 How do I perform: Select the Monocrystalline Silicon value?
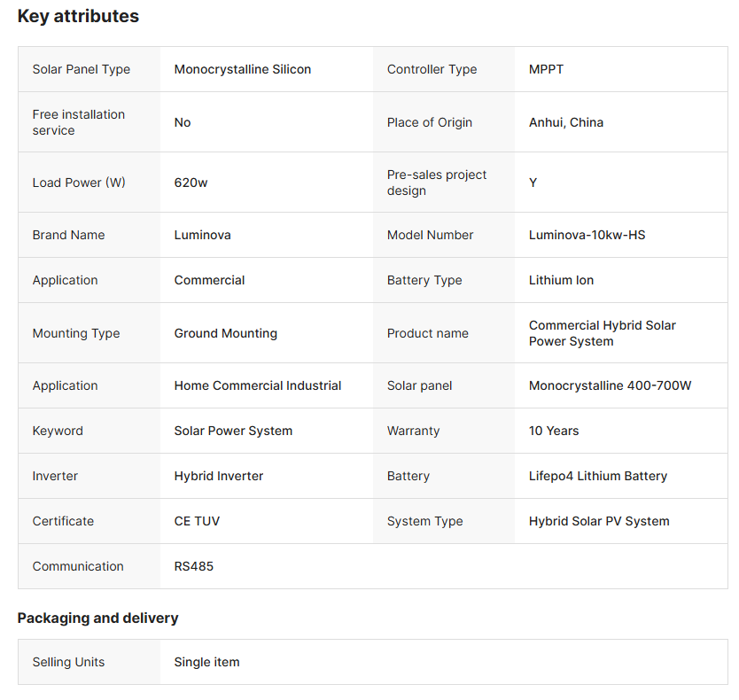point(242,69)
